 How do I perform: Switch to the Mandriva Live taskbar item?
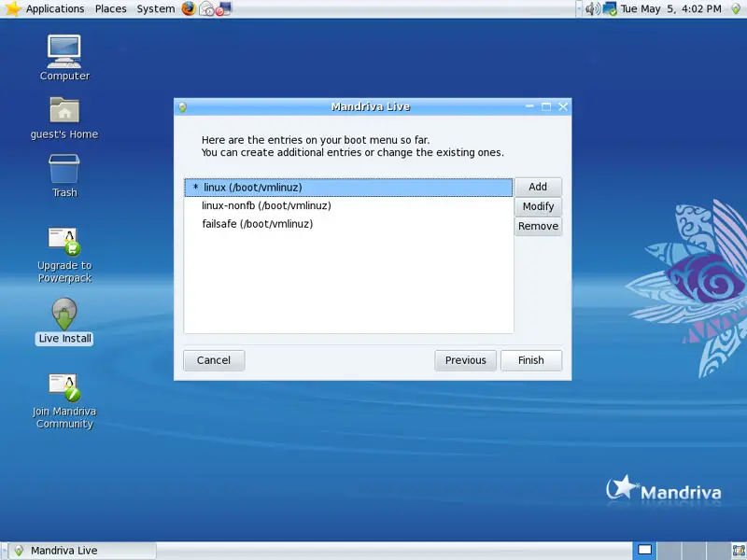pos(83,551)
